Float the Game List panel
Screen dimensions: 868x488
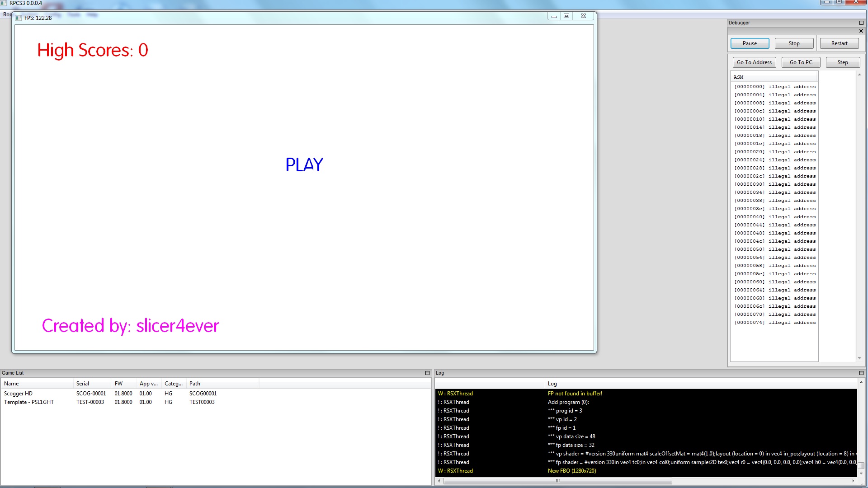(x=427, y=373)
